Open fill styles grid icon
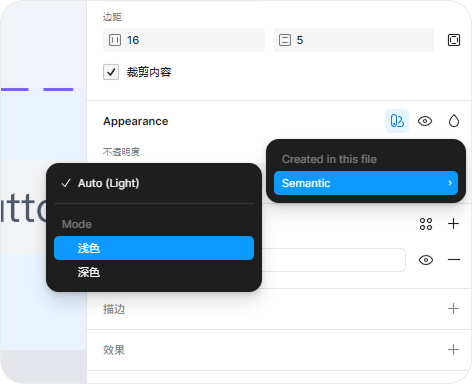 (426, 224)
